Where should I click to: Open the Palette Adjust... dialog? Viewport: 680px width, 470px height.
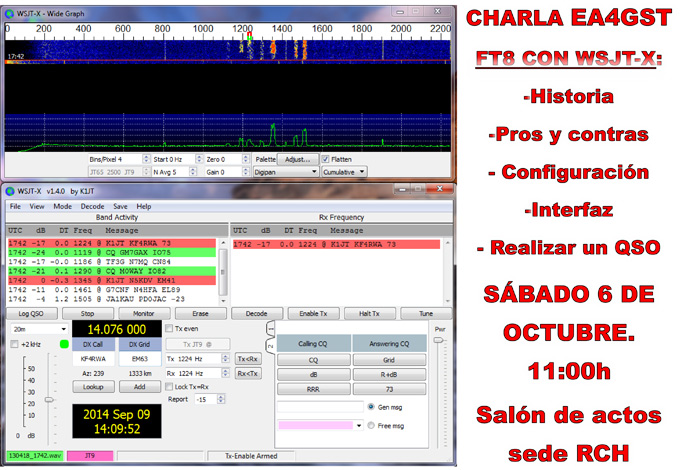298,160
